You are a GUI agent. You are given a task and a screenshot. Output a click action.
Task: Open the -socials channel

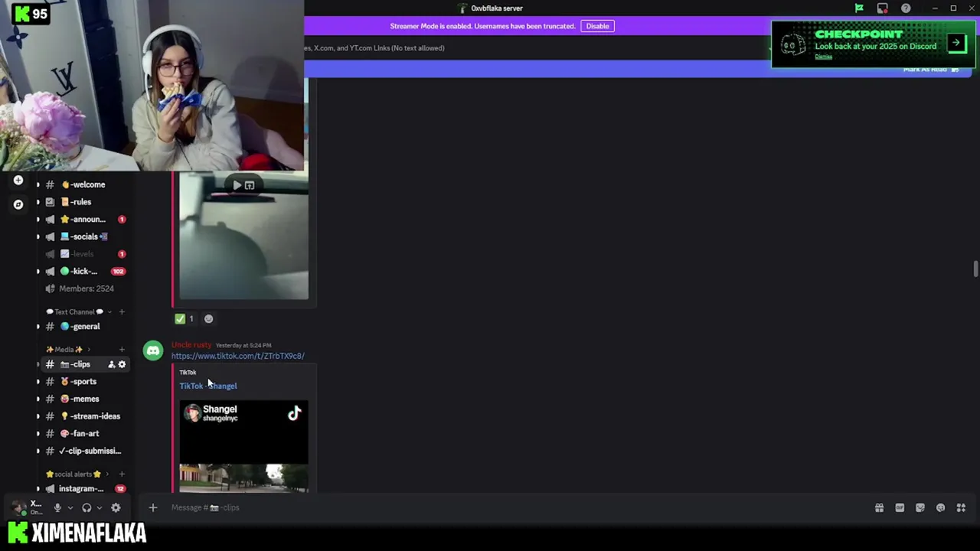pyautogui.click(x=83, y=236)
